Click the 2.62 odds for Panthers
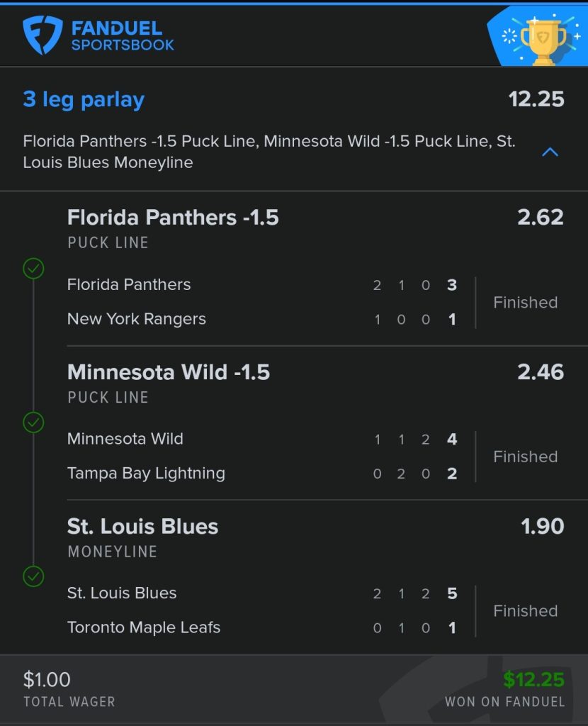Image resolution: width=588 pixels, height=726 pixels. pyautogui.click(x=541, y=217)
